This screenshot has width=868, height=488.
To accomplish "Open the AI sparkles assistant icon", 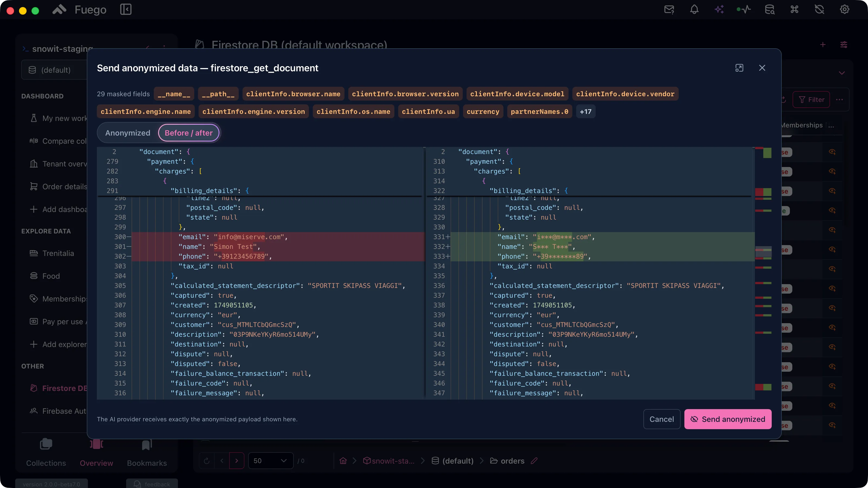I will [x=719, y=9].
